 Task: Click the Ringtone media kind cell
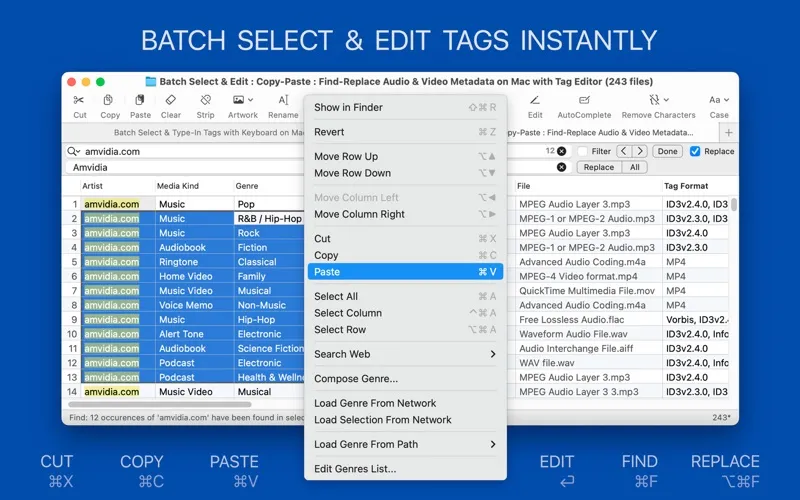(x=194, y=262)
